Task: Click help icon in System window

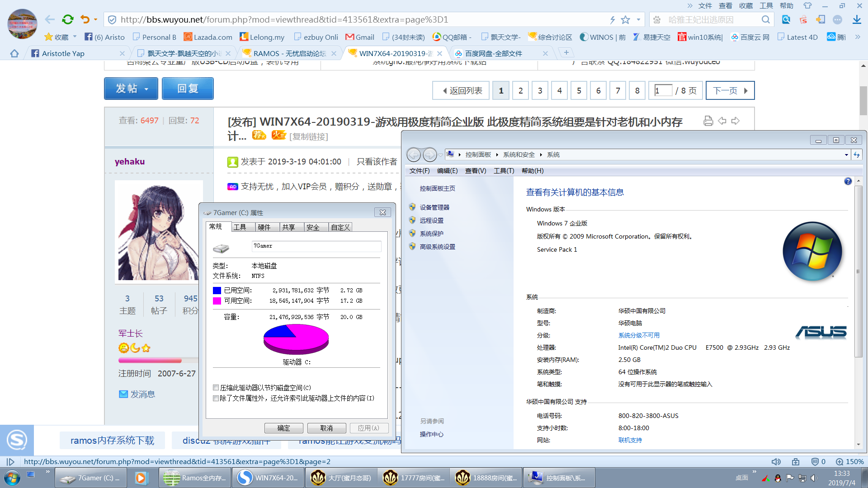Action: tap(848, 181)
